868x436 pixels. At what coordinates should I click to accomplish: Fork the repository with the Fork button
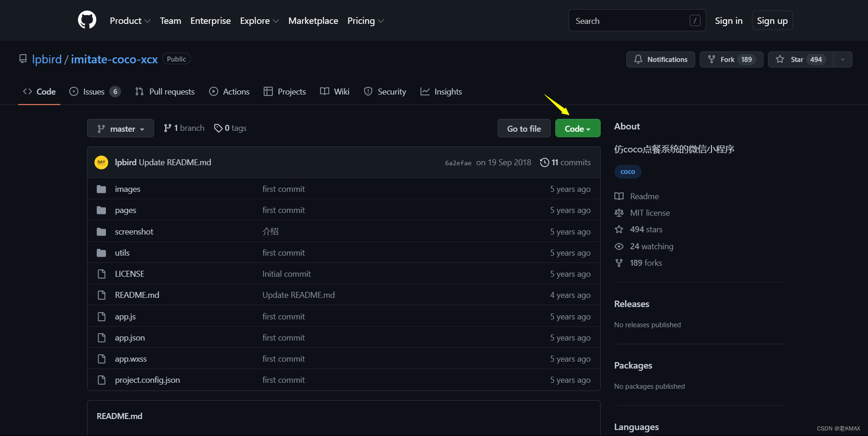point(731,59)
